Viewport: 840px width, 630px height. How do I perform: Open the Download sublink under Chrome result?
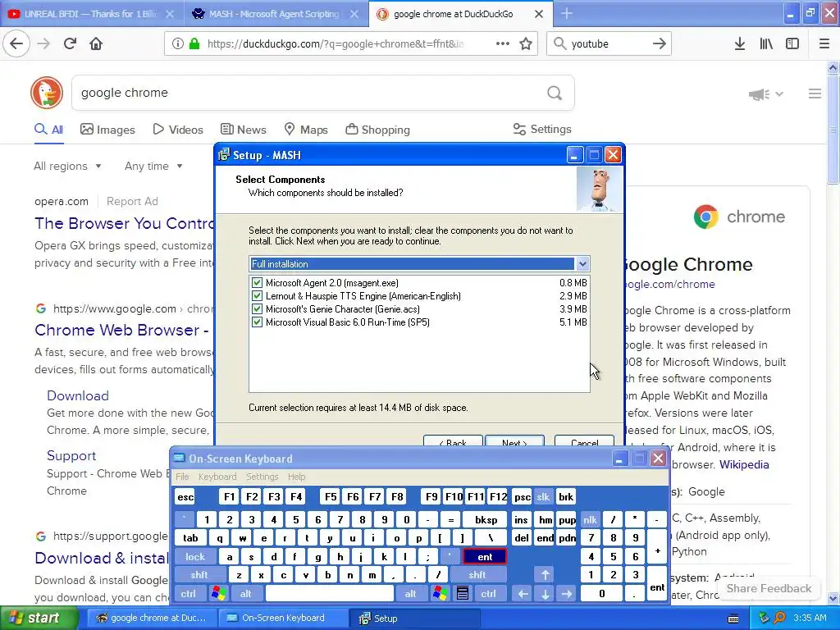pos(78,395)
